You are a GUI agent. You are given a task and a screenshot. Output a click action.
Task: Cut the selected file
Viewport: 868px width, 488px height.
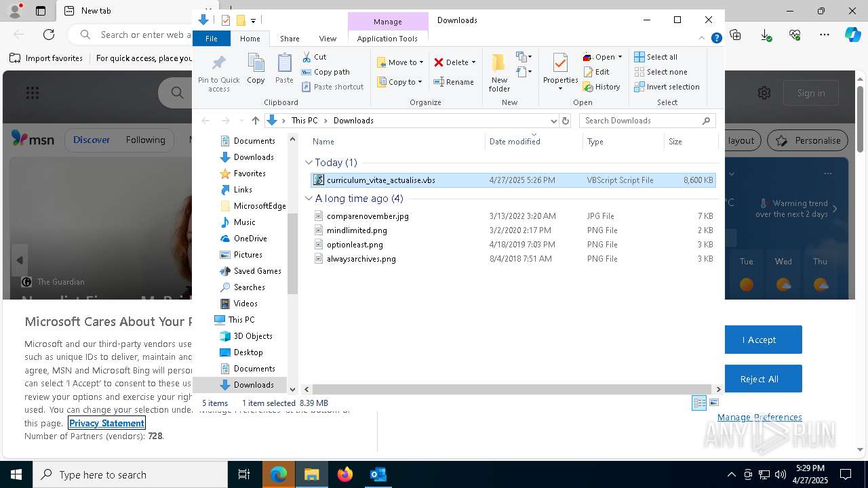tap(314, 57)
